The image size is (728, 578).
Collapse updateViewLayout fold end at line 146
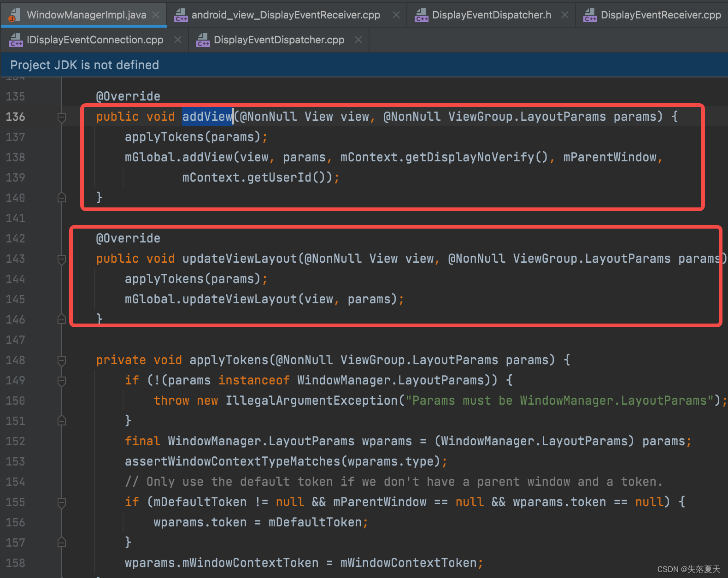(x=62, y=319)
